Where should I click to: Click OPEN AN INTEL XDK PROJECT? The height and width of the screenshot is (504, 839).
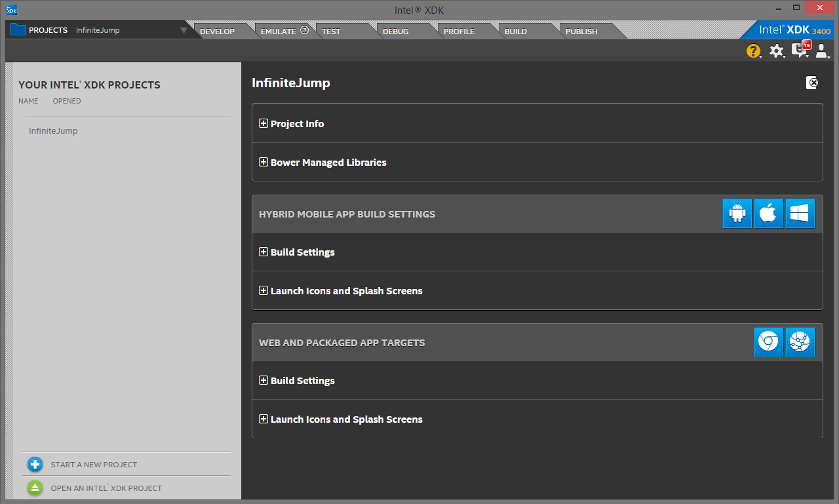pyautogui.click(x=106, y=488)
